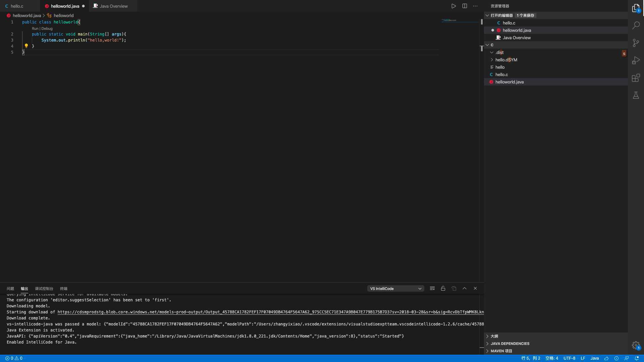Viewport: 644px width, 362px height.
Task: Change indentation via 空格: 4
Action: click(x=552, y=358)
